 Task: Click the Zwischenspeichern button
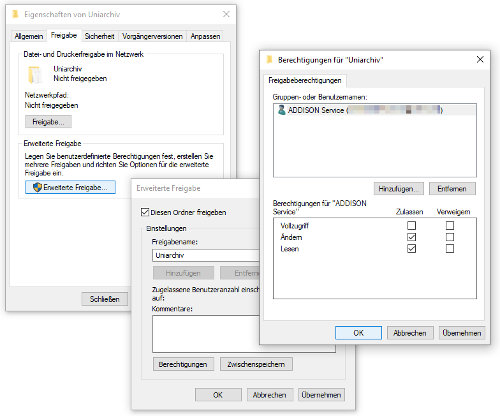point(256,364)
